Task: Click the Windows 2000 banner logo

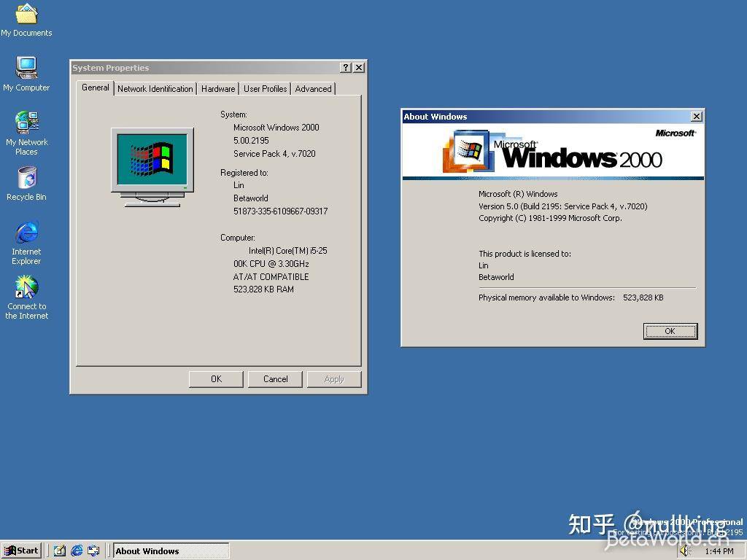Action: [553, 151]
